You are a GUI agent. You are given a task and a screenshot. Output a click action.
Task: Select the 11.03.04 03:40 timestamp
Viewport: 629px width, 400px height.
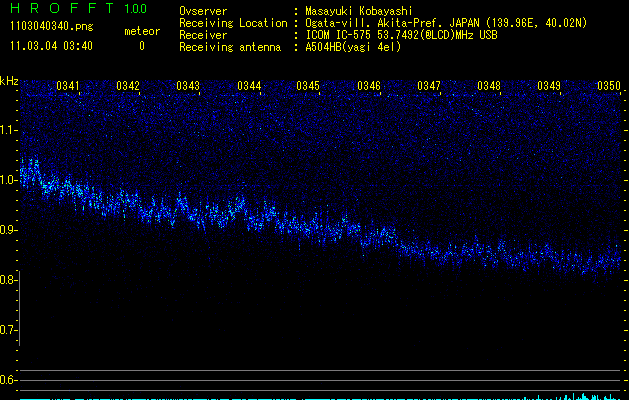[x=50, y=46]
